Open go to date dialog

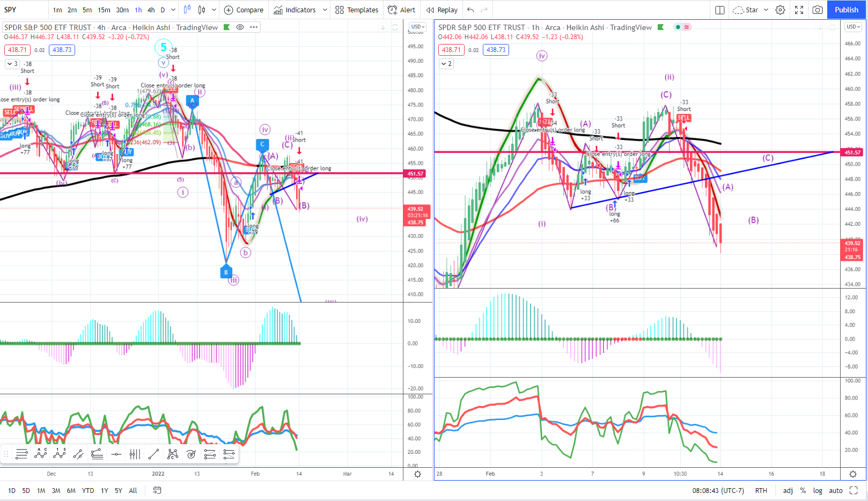click(157, 490)
